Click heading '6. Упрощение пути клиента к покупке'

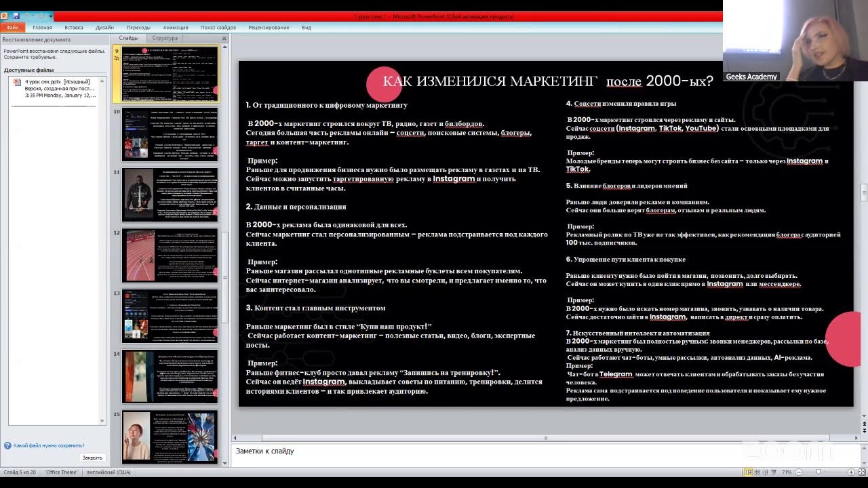[x=625, y=260]
